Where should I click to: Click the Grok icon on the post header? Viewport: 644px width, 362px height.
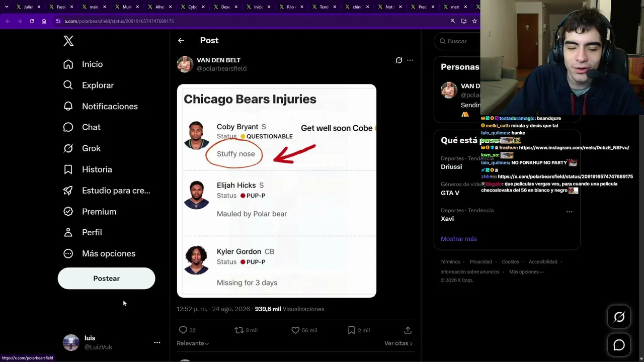pyautogui.click(x=399, y=60)
